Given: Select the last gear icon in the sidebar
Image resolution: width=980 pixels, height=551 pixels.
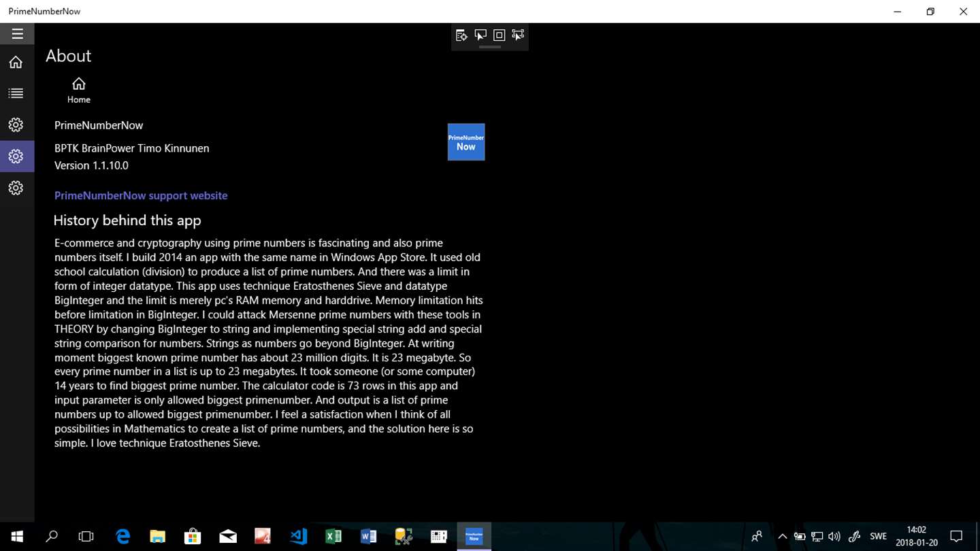Looking at the screenshot, I should pos(16,188).
